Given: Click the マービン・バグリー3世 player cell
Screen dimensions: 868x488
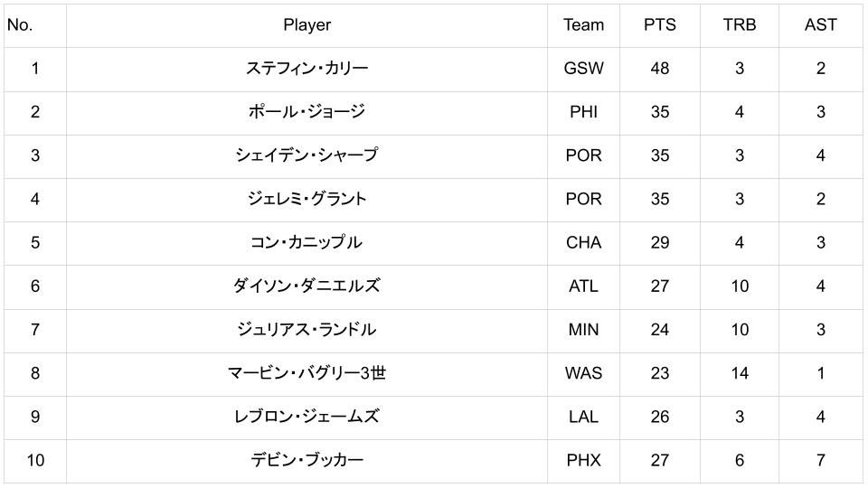Looking at the screenshot, I should click(x=307, y=372).
